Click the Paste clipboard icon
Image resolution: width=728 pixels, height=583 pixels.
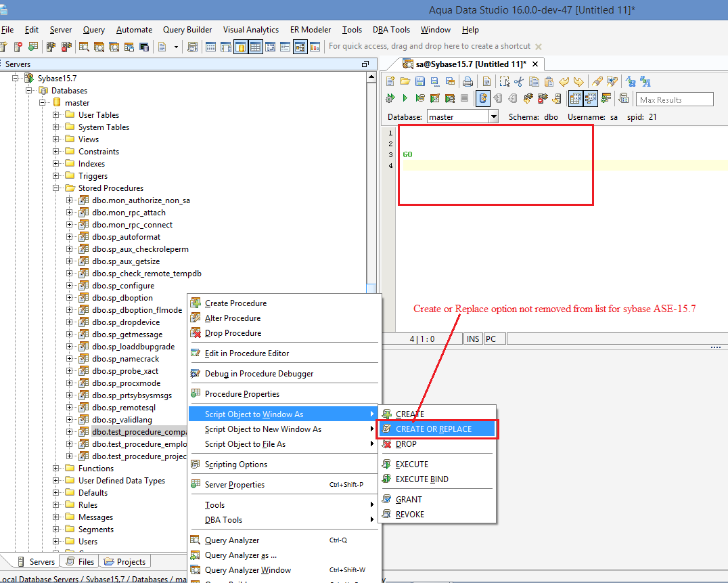point(549,82)
